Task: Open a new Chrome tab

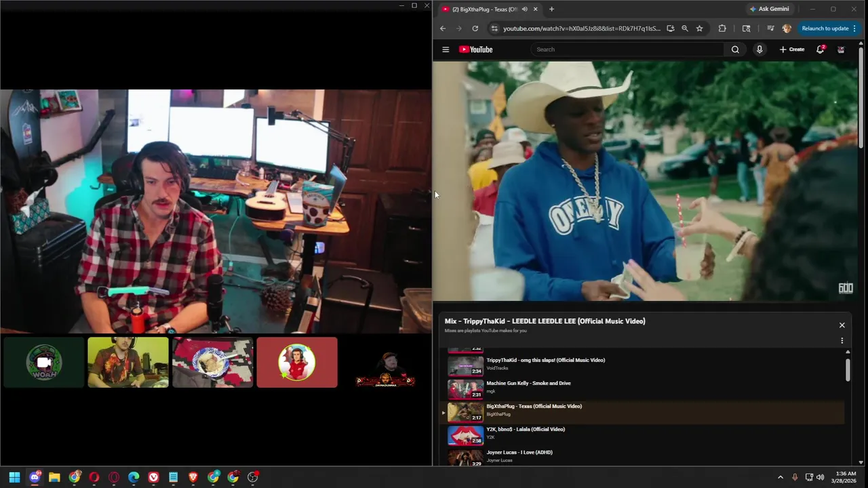Action: [x=551, y=9]
